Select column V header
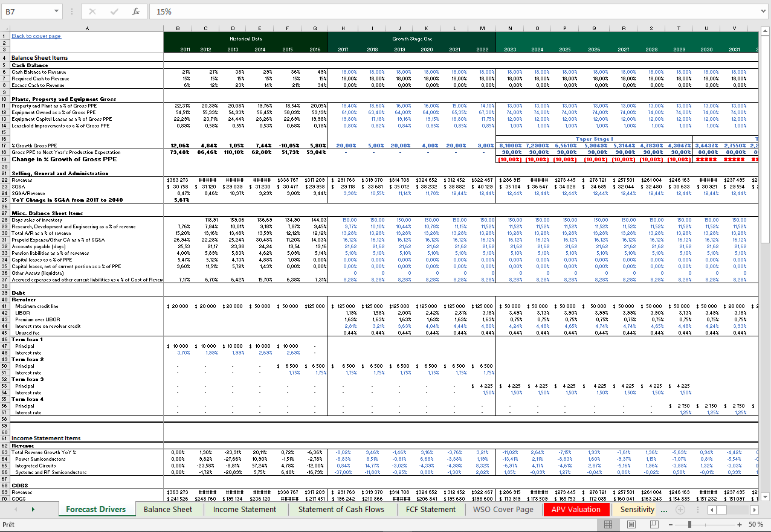 pyautogui.click(x=734, y=28)
